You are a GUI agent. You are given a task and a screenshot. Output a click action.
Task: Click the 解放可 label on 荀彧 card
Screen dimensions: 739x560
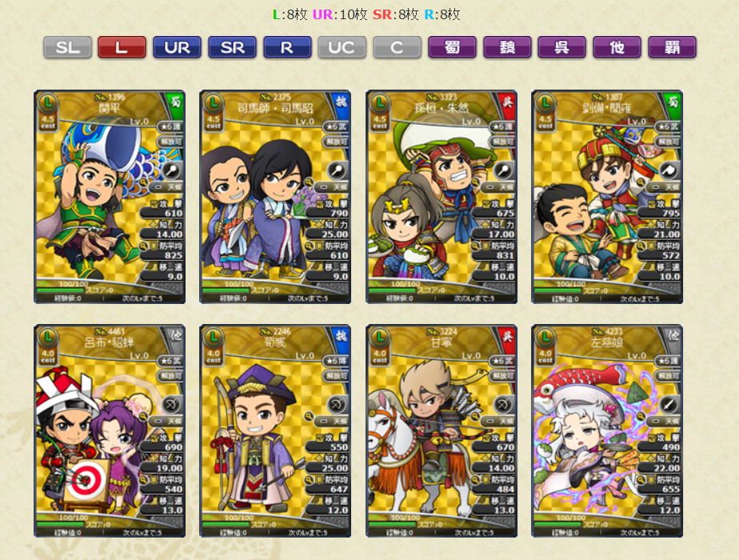coord(336,376)
